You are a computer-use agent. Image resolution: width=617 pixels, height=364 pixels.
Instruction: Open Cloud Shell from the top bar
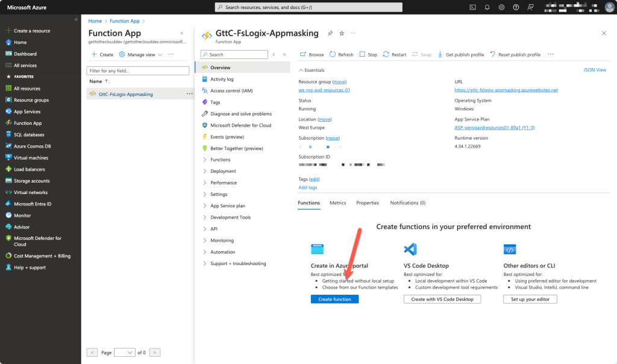(472, 7)
